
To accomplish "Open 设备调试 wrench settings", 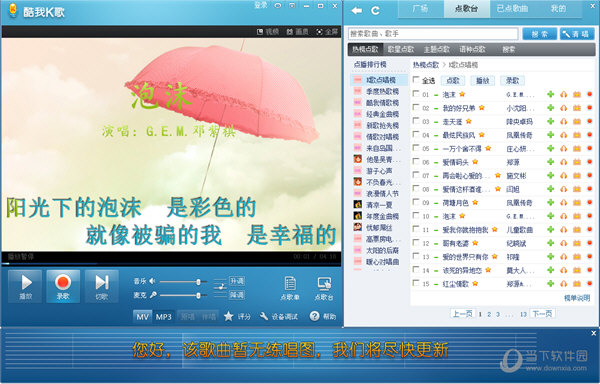I will (278, 316).
